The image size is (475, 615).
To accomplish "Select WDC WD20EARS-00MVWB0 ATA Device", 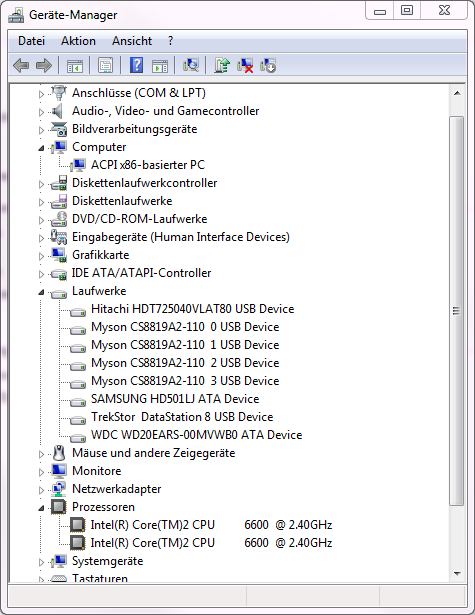I will click(x=197, y=435).
